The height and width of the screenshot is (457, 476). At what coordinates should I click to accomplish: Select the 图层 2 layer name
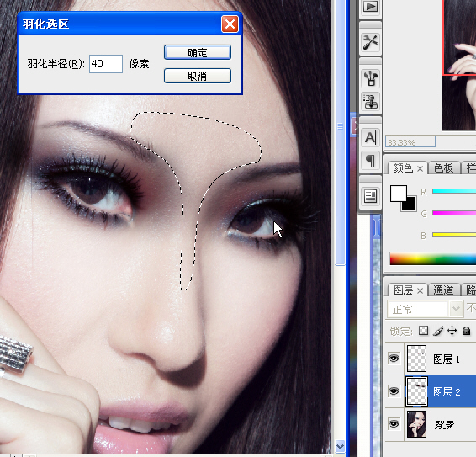(x=447, y=392)
